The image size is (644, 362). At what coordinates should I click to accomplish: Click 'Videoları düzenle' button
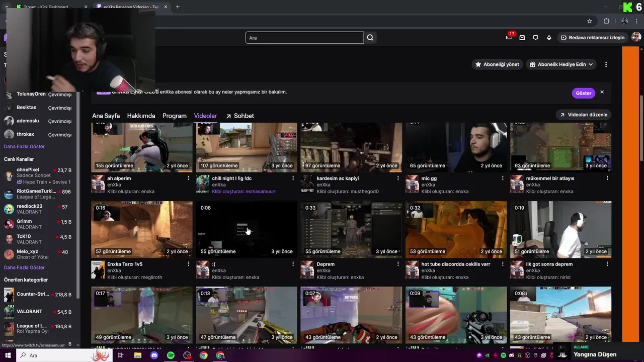pos(583,115)
